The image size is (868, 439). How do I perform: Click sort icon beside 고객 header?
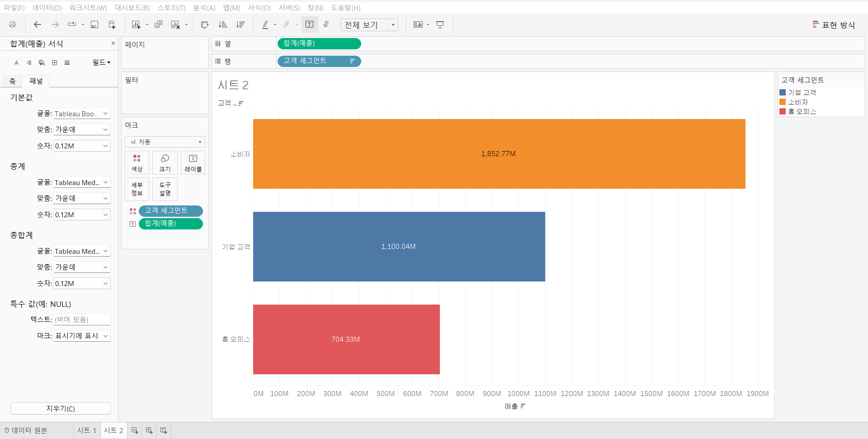click(x=241, y=104)
